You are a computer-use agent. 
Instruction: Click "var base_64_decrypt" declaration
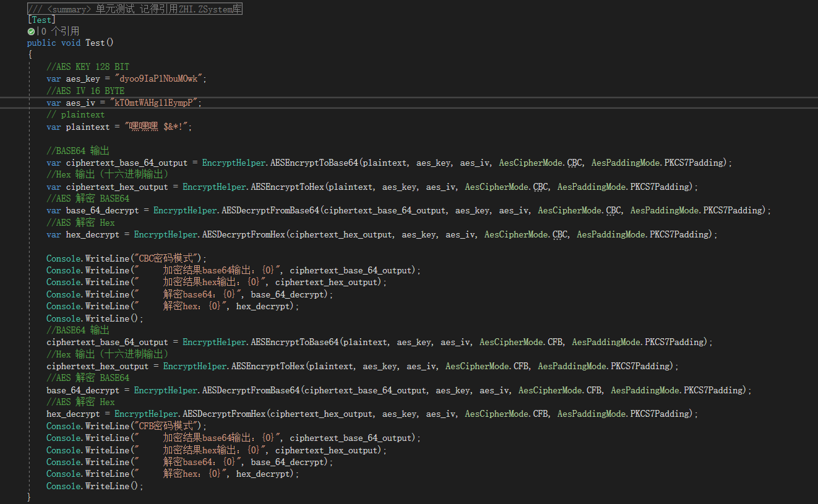pyautogui.click(x=93, y=210)
